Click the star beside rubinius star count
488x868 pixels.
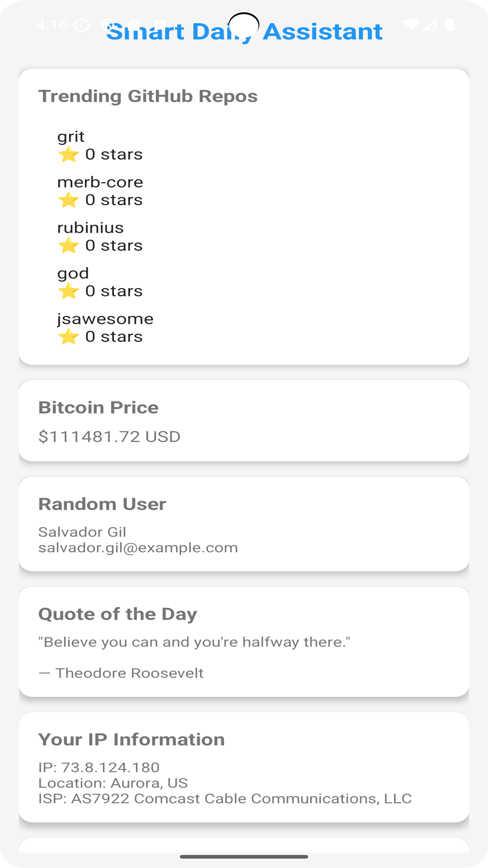click(x=68, y=245)
